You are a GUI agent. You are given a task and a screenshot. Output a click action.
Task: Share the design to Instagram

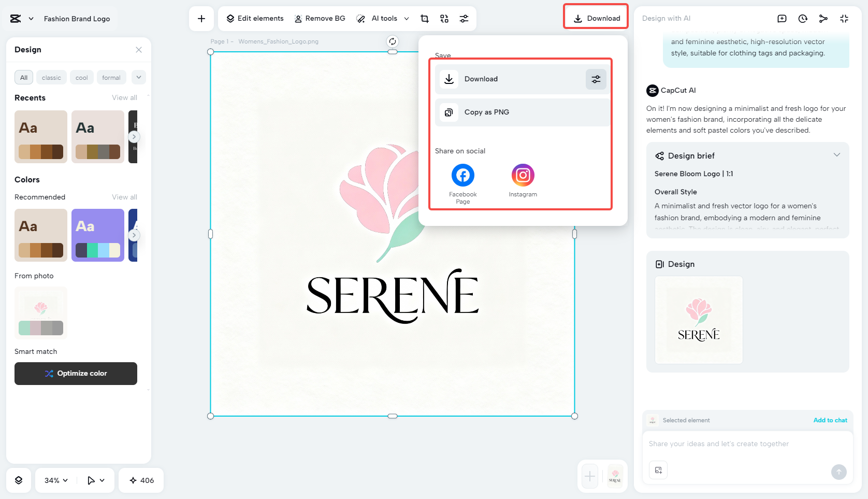523,175
